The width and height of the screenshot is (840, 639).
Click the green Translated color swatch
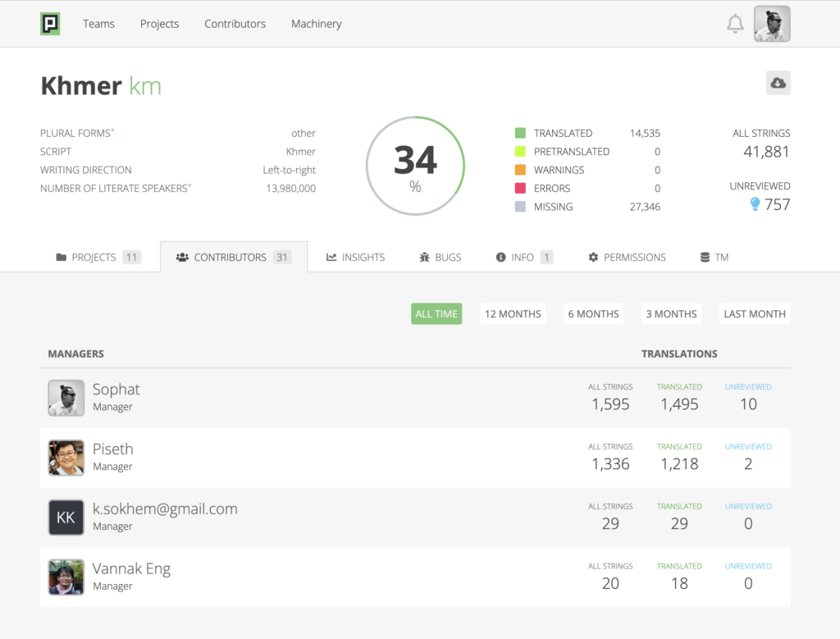520,133
